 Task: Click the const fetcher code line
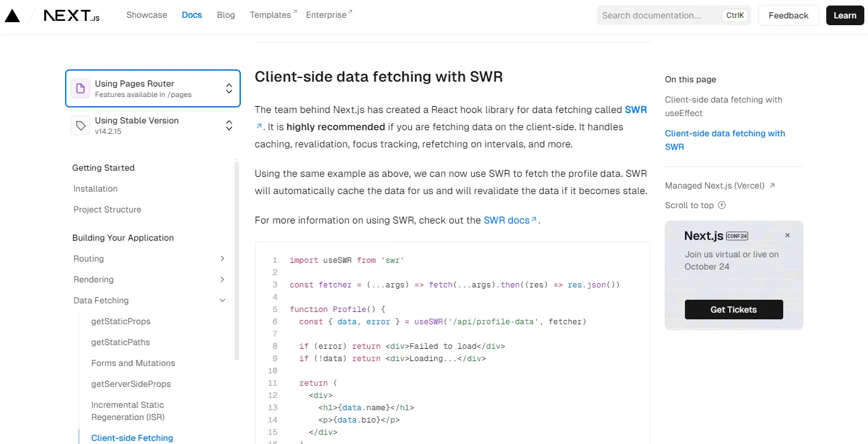[x=455, y=284]
